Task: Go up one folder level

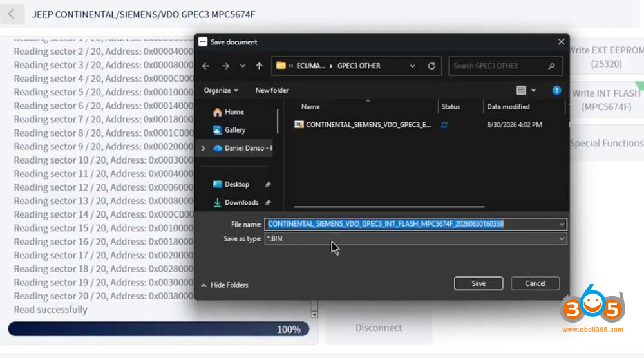Action: click(259, 66)
